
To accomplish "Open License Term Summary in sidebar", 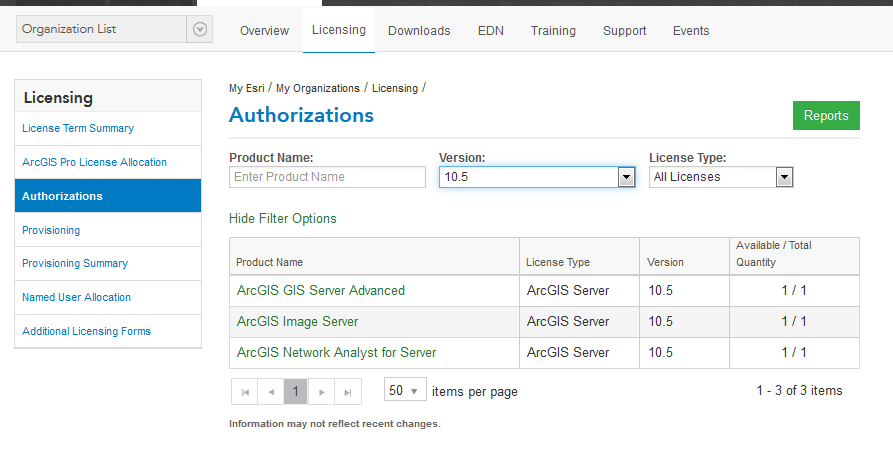I will coord(78,128).
